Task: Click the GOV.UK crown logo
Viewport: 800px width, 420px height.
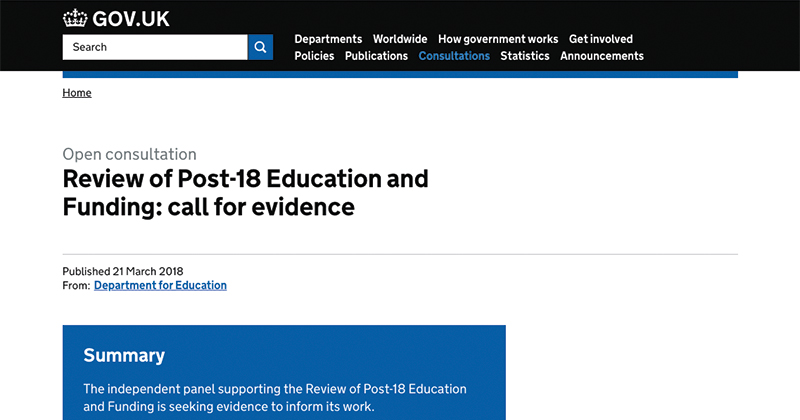Action: click(x=75, y=18)
